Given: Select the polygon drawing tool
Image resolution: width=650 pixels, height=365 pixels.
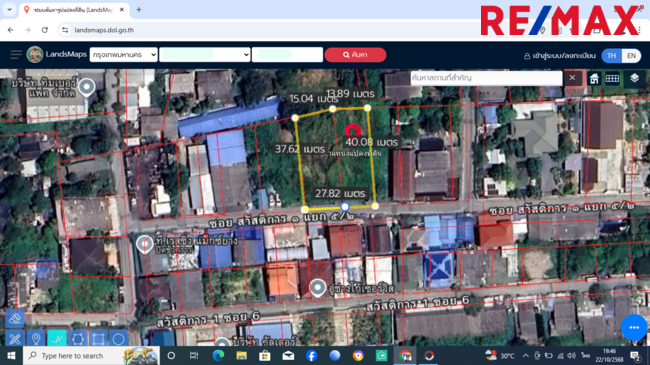Looking at the screenshot, I should 78,339.
